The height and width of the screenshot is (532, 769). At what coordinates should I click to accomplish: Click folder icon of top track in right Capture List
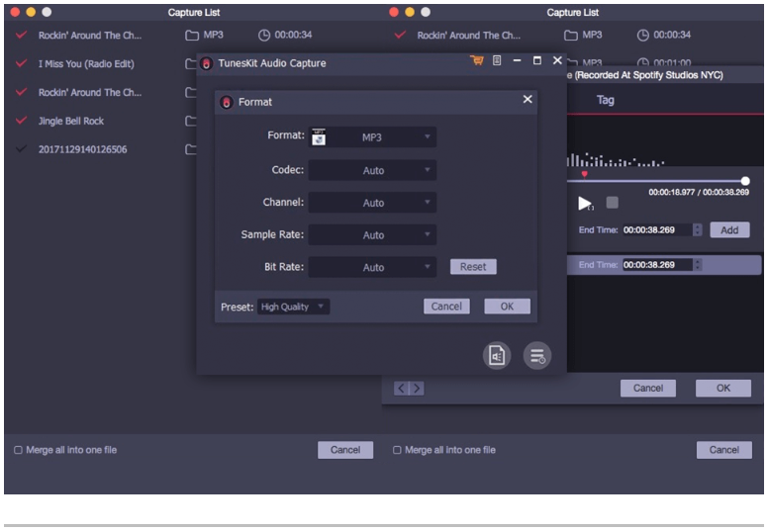(x=571, y=36)
